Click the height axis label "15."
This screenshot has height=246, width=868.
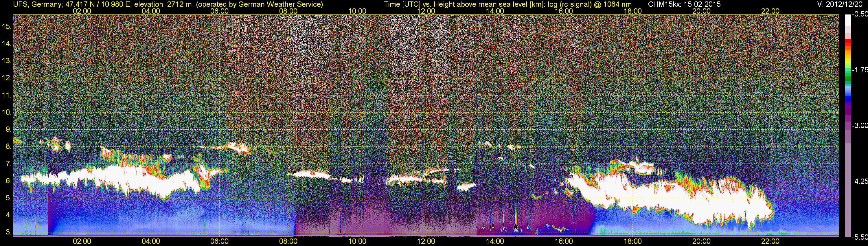point(7,26)
